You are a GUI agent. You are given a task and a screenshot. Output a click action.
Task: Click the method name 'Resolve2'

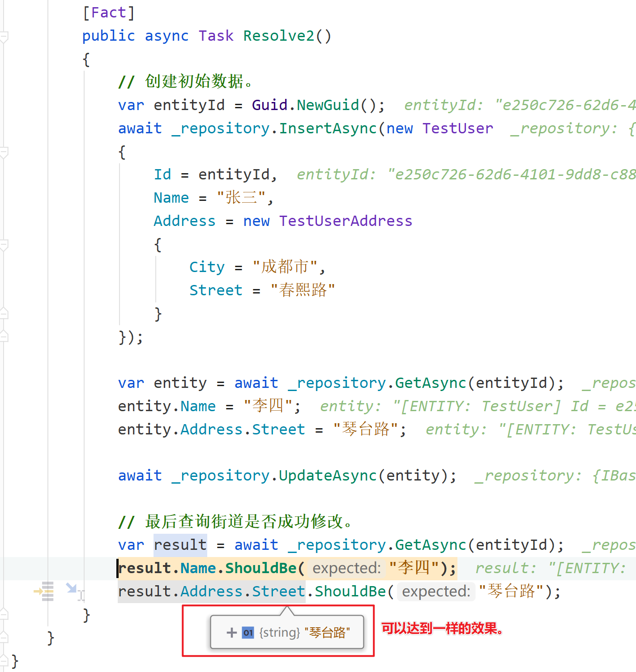pyautogui.click(x=279, y=36)
